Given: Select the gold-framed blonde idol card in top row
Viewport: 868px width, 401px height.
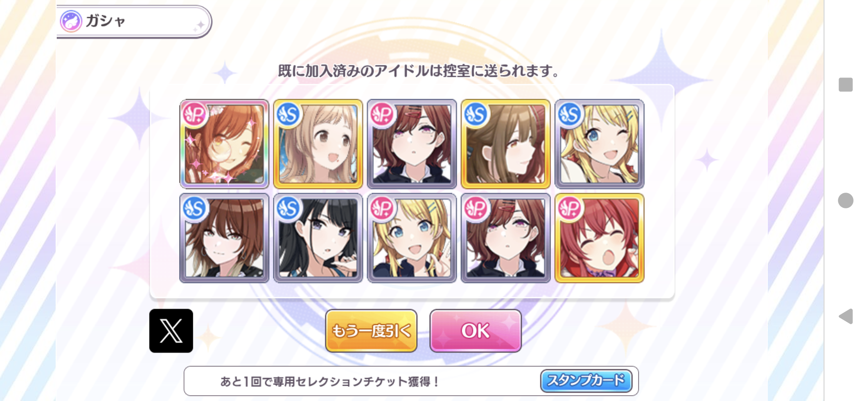Looking at the screenshot, I should tap(318, 144).
